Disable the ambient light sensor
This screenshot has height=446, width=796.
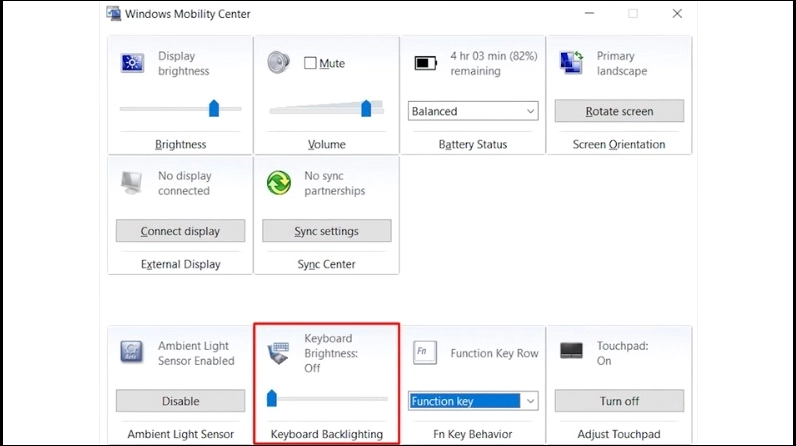180,401
